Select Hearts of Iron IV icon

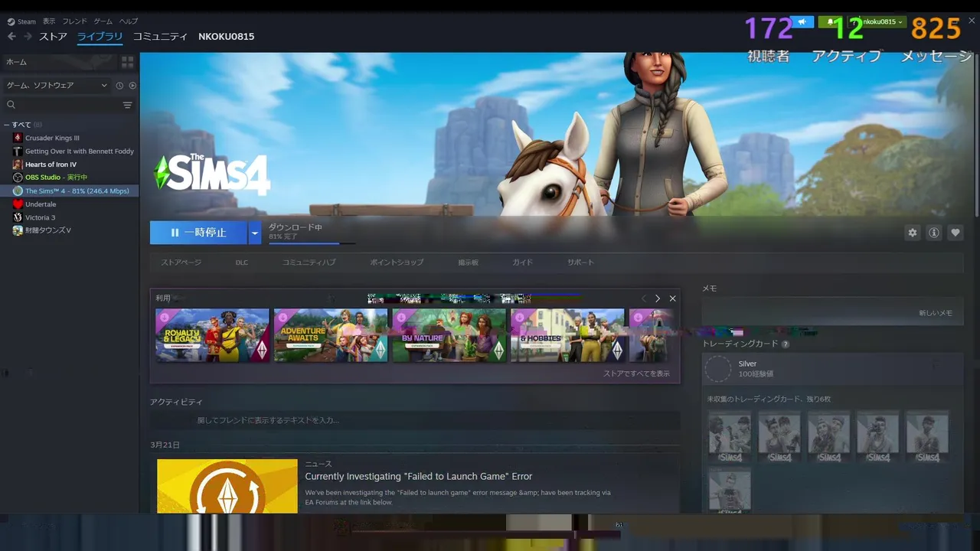pos(18,165)
